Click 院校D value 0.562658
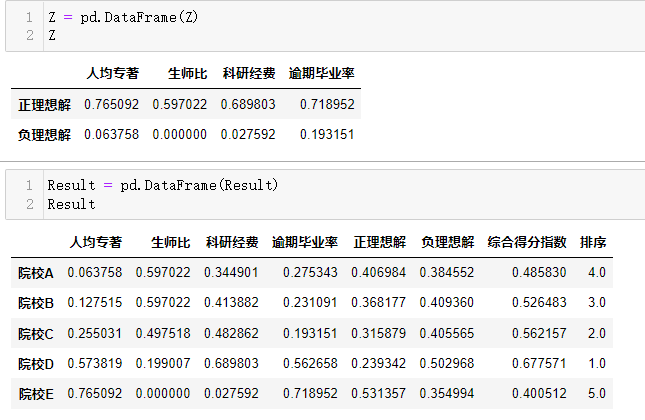This screenshot has height=420, width=645. coord(310,364)
